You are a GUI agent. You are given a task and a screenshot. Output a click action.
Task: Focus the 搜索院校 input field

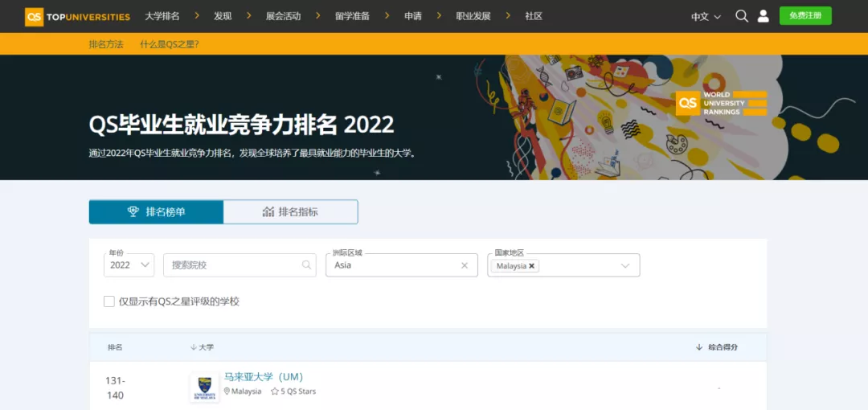[240, 264]
